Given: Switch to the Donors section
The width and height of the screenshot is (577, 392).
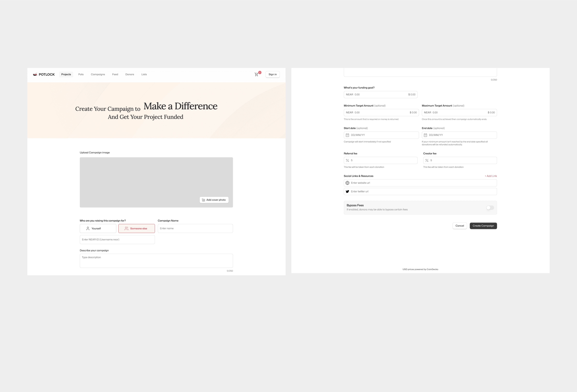Looking at the screenshot, I should click(130, 74).
